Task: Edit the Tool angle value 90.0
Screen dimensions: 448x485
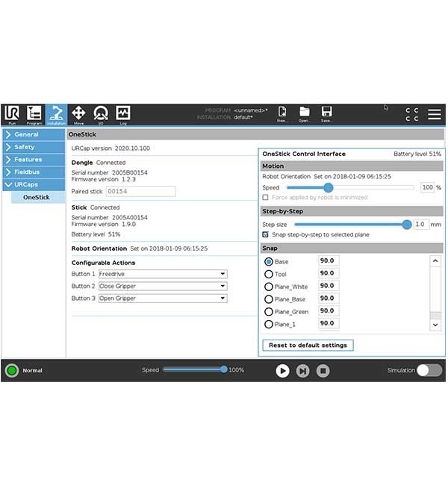Action: point(329,273)
